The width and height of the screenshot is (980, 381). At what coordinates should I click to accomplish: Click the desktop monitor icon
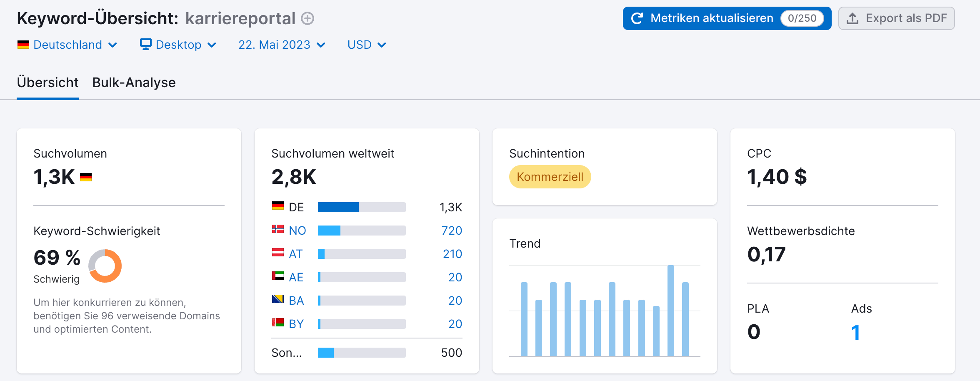(146, 44)
